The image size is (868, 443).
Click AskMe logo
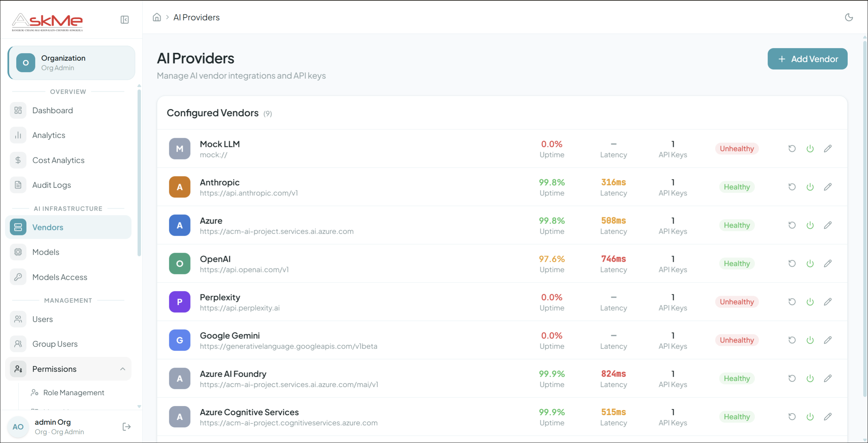click(47, 22)
